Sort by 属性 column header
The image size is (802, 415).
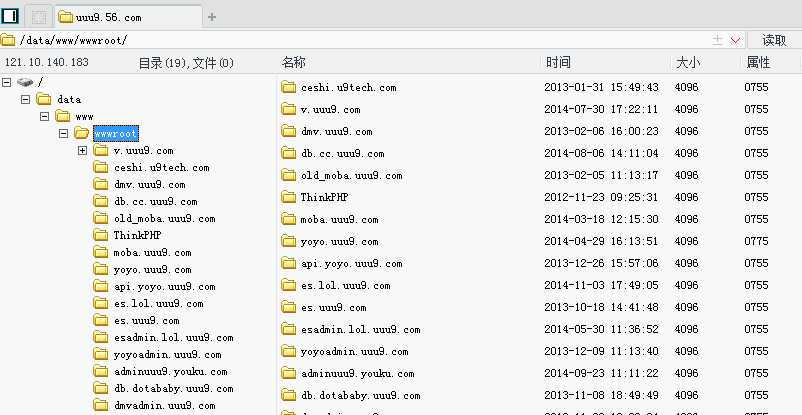pyautogui.click(x=758, y=62)
